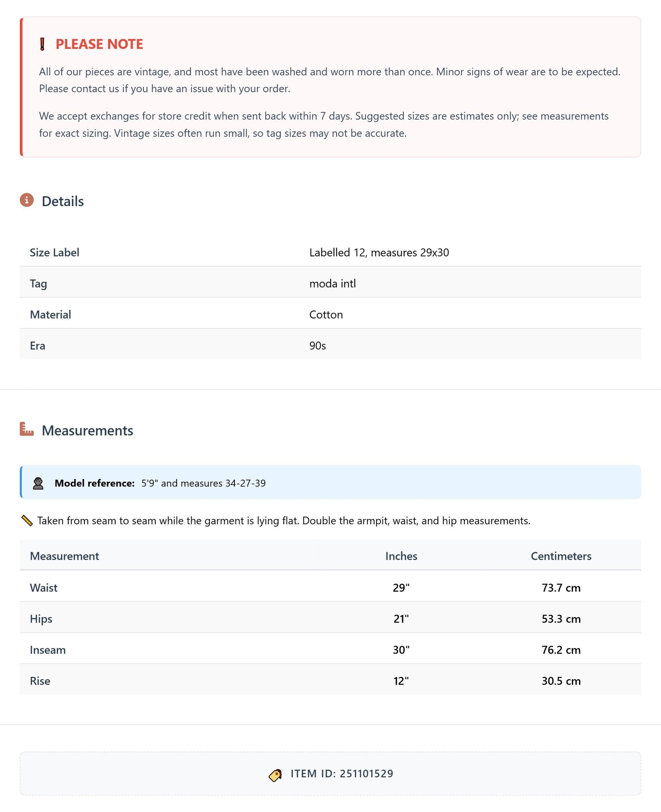The height and width of the screenshot is (812, 661).
Task: Click the moda intl tag value
Action: coord(333,283)
